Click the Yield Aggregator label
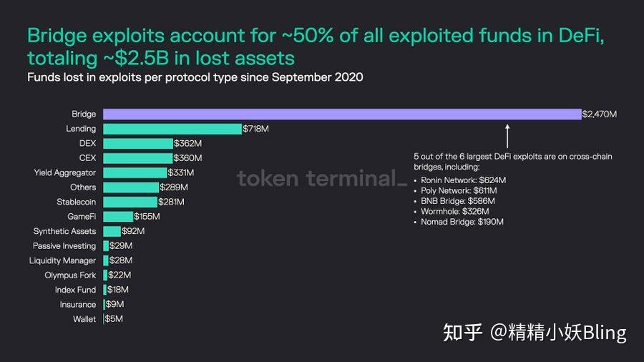This screenshot has height=362, width=644. (64, 172)
